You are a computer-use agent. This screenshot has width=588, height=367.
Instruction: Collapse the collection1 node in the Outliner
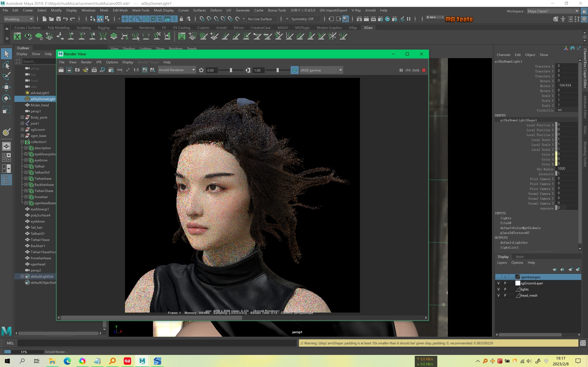pos(22,142)
